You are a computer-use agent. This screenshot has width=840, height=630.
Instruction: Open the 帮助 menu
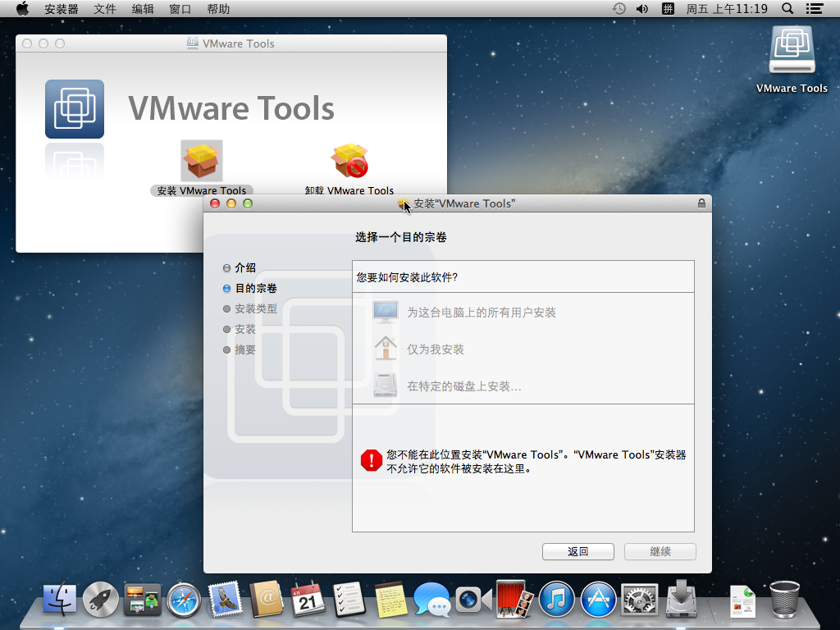(x=218, y=9)
